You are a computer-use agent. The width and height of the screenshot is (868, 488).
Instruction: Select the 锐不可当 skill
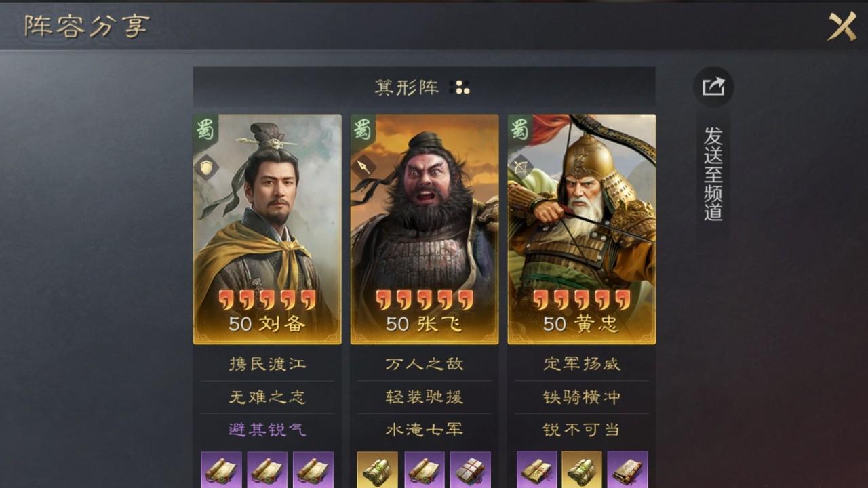tap(582, 430)
